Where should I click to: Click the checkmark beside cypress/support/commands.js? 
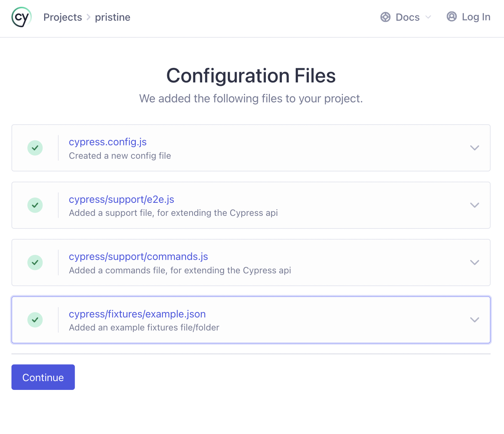35,262
